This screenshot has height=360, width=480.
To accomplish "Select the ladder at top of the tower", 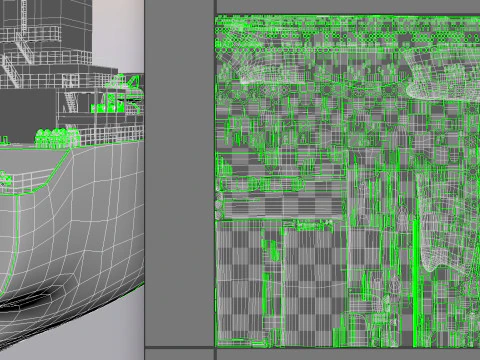I will tap(23, 16).
